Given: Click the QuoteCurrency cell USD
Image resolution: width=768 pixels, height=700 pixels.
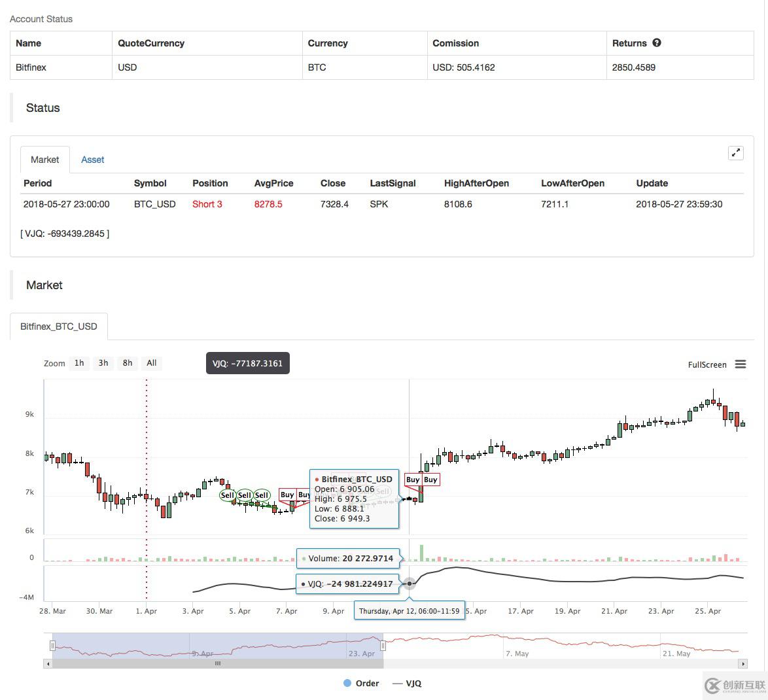Looking at the screenshot, I should click(x=128, y=67).
